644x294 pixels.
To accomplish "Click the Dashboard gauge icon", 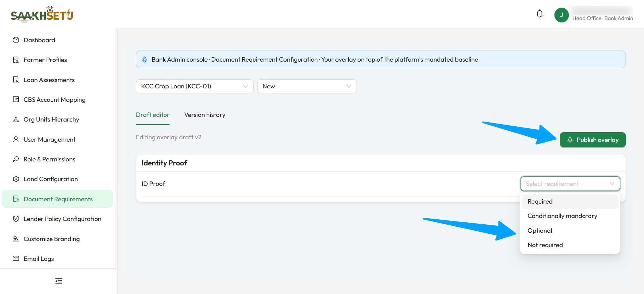I will (x=16, y=40).
